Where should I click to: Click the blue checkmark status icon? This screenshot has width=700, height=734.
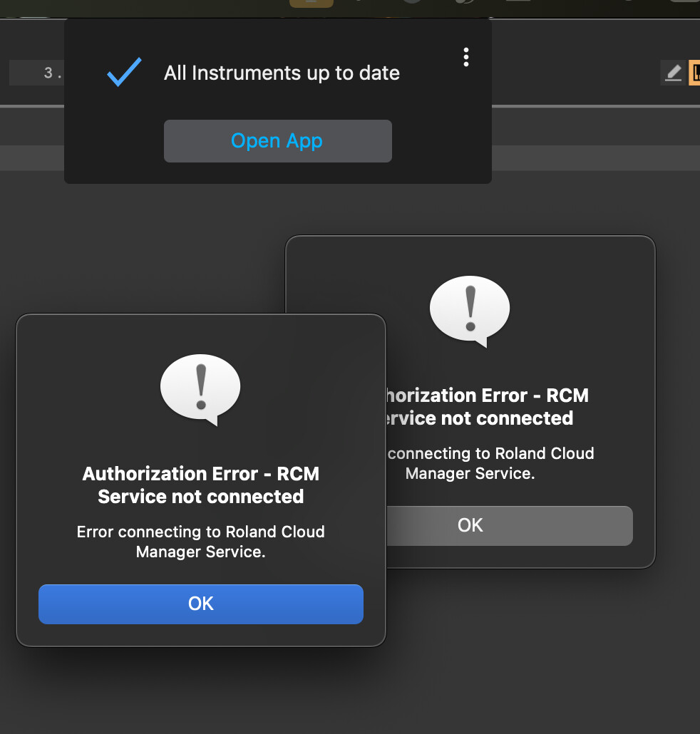coord(124,73)
